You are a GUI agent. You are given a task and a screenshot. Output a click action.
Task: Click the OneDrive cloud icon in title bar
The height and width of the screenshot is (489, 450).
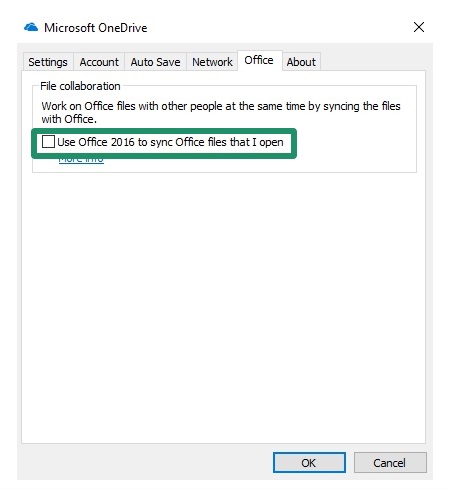31,27
